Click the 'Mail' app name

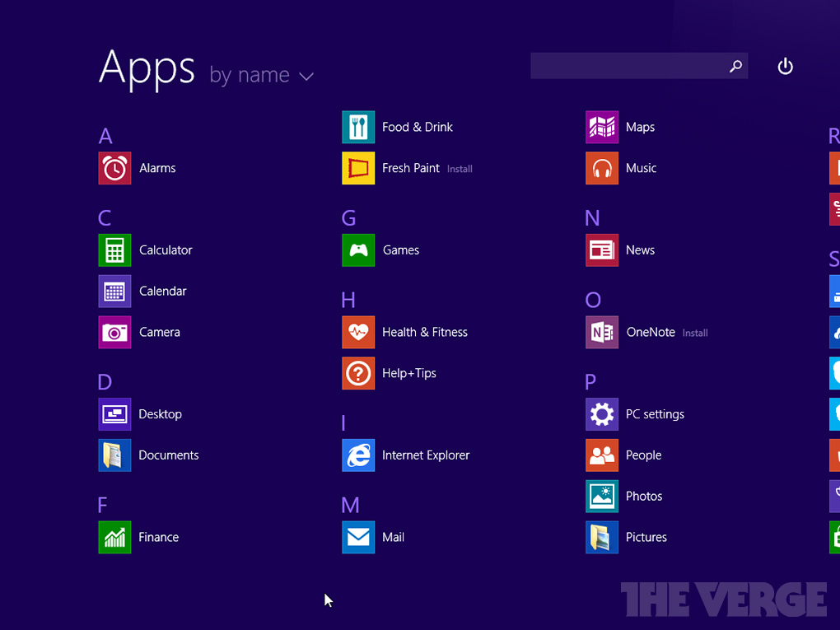pos(393,537)
